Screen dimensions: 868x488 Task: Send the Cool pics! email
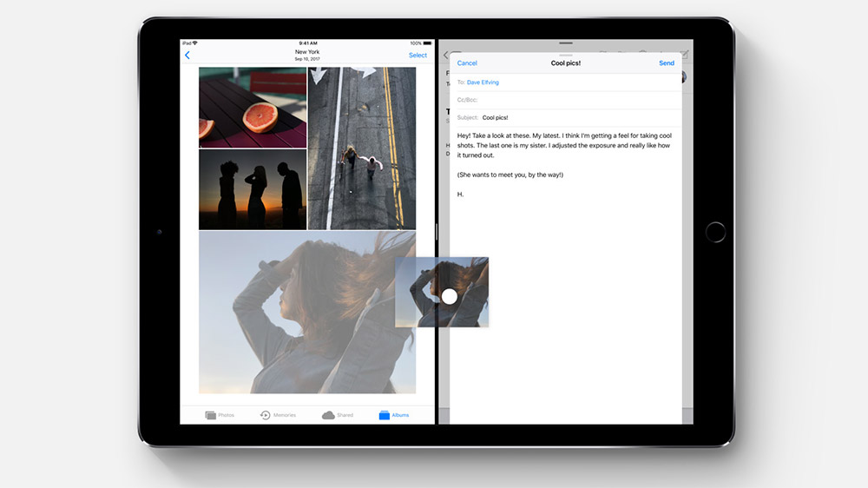(x=666, y=63)
